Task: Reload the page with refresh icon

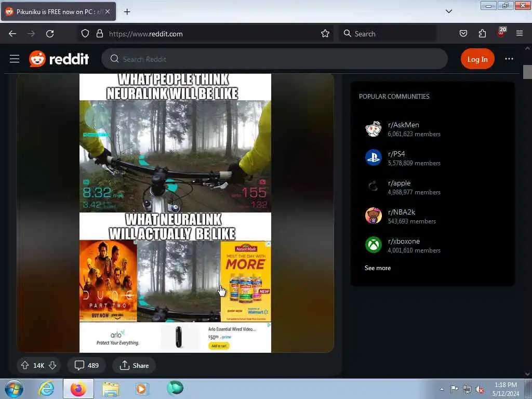Action: point(50,34)
